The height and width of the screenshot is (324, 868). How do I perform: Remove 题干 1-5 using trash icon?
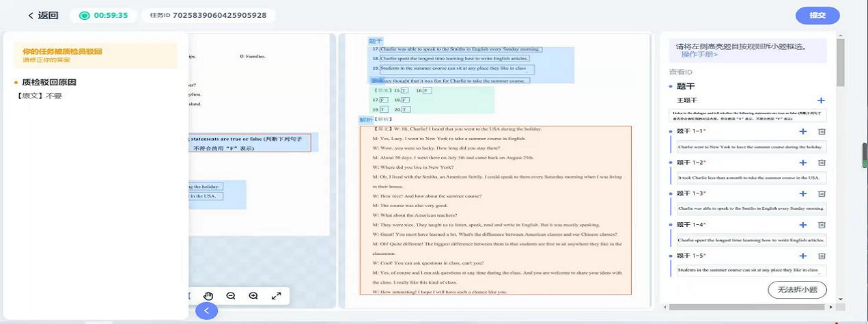(822, 256)
